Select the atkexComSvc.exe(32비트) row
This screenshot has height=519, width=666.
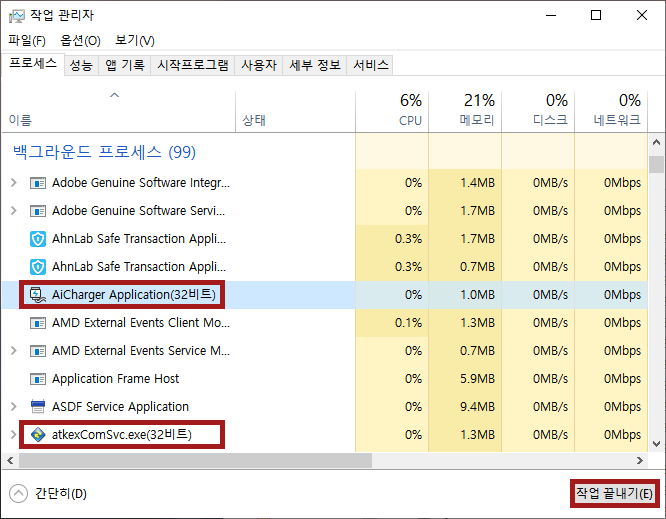(325, 435)
